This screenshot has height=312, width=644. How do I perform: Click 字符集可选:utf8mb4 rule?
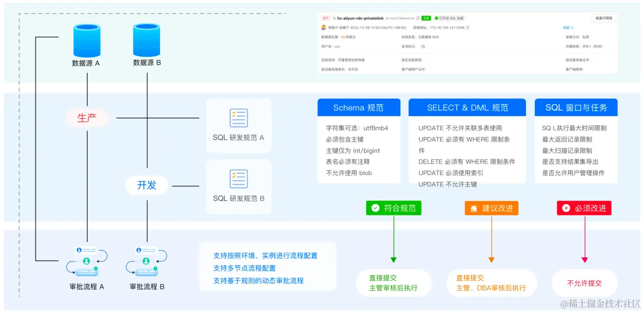point(357,128)
